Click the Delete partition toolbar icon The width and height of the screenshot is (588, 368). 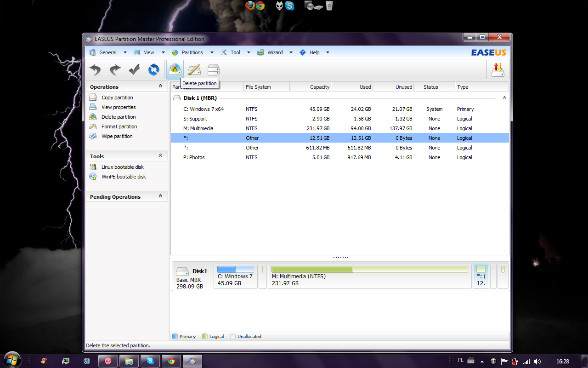click(x=175, y=70)
